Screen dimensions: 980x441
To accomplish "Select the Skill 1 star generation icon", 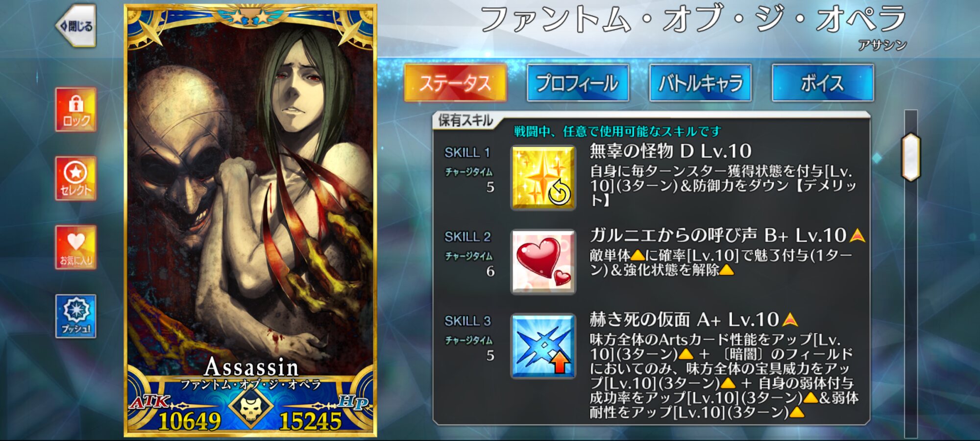I will pyautogui.click(x=543, y=178).
